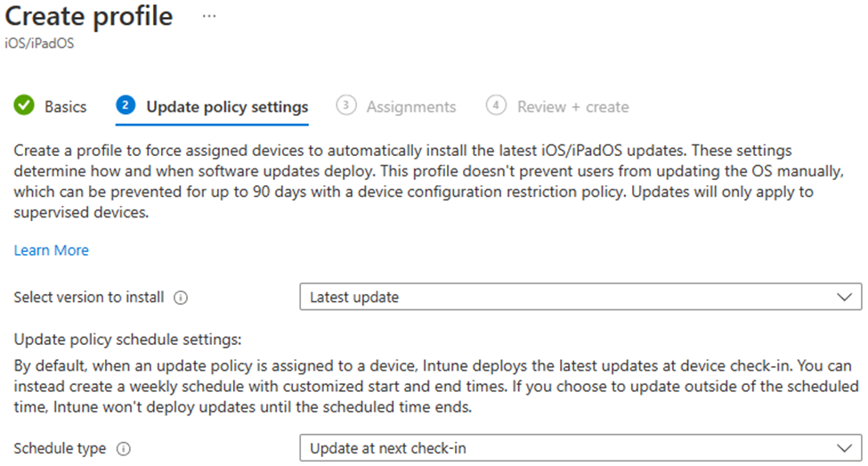Open the Latest update version dropdown
The width and height of the screenshot is (868, 466).
[580, 297]
